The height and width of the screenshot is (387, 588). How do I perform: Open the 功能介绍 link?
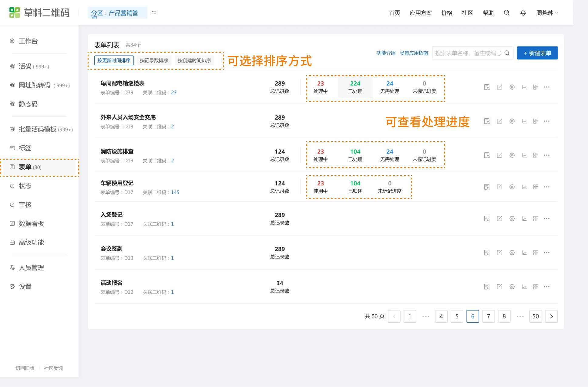coord(386,53)
